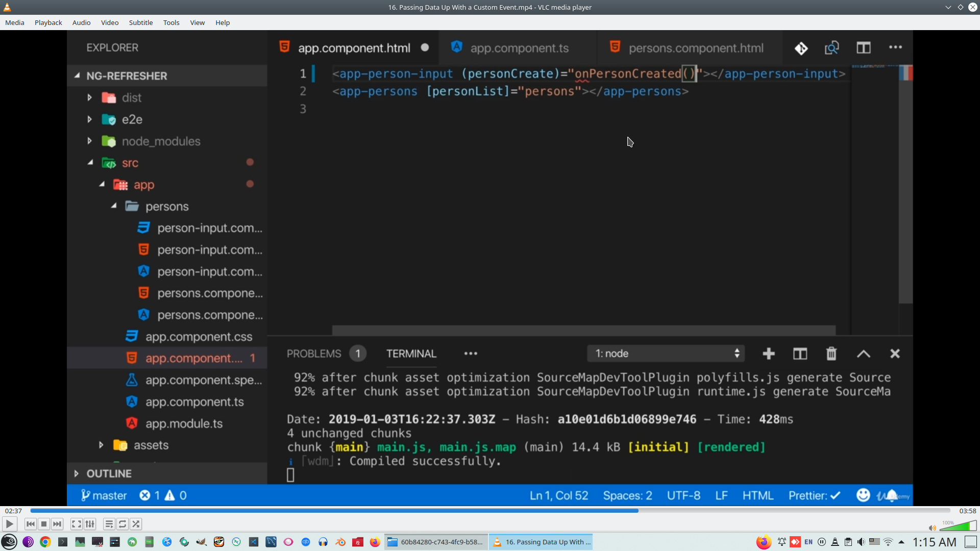Screen dimensions: 980x551
Task: Open Firefox from the taskbar
Action: coord(375,542)
